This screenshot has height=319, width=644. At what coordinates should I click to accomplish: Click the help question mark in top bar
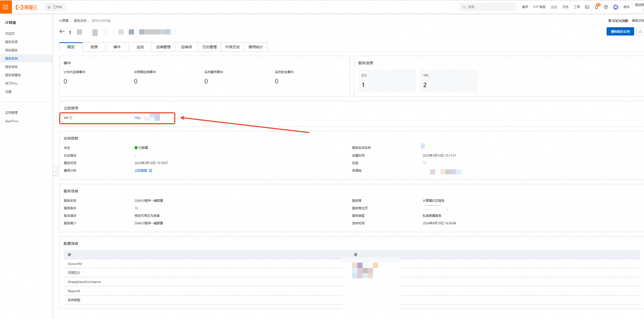(606, 7)
